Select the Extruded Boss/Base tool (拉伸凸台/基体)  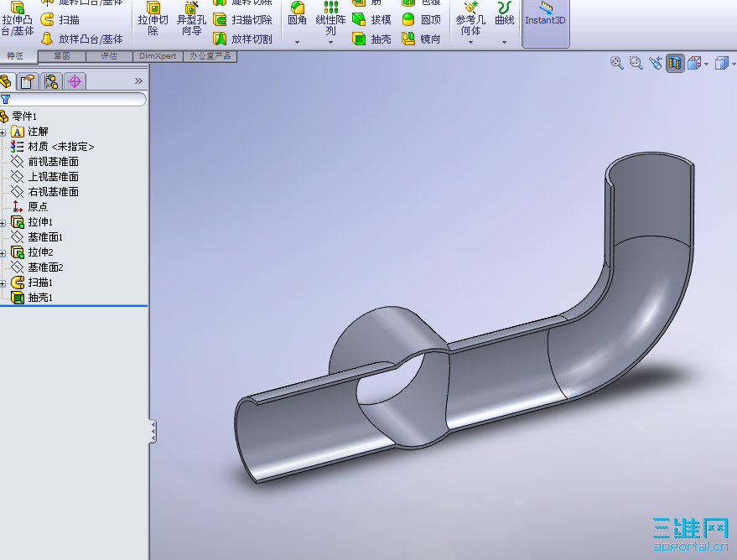(x=18, y=18)
